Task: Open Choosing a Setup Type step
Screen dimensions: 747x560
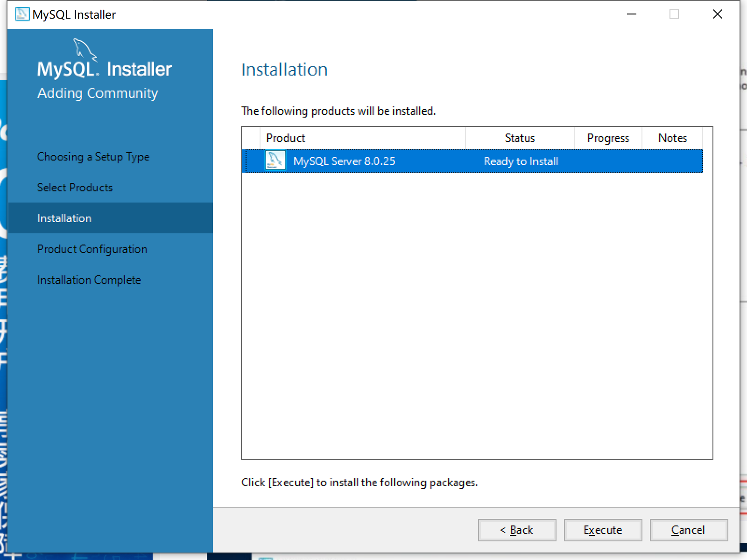Action: click(x=93, y=157)
